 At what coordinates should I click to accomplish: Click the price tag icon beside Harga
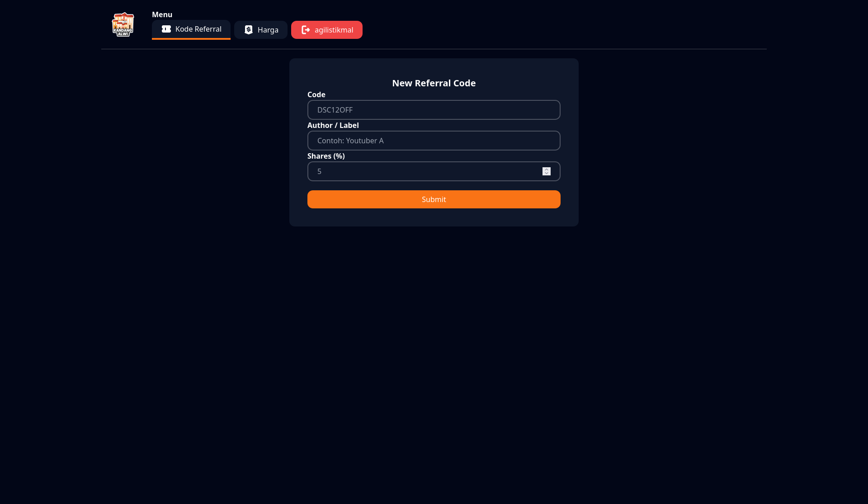(249, 30)
